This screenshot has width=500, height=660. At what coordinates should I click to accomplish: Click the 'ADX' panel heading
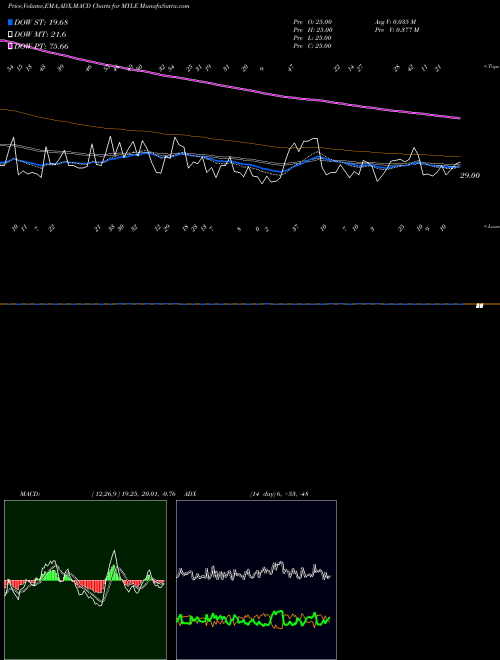190,494
